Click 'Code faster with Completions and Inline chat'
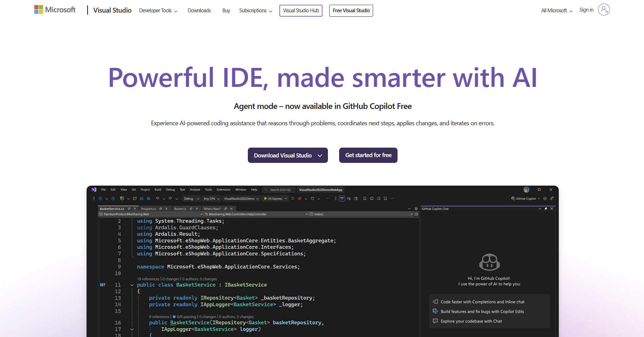 click(482, 302)
